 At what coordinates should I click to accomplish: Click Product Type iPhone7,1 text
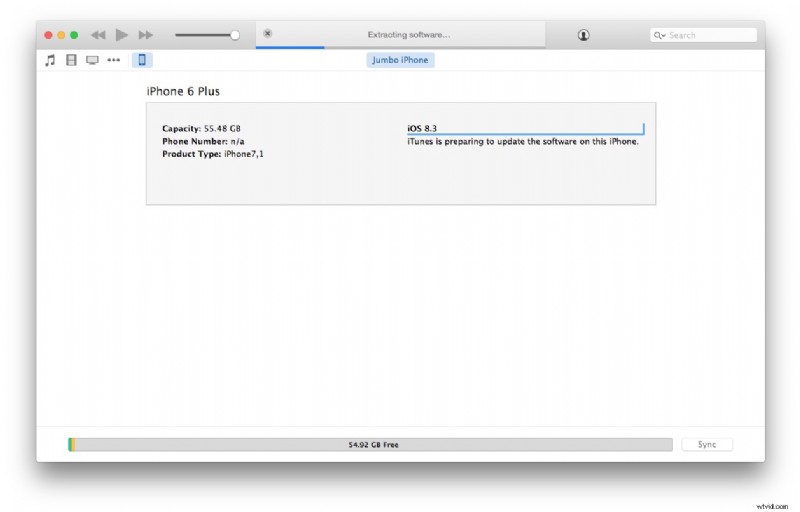pos(213,154)
